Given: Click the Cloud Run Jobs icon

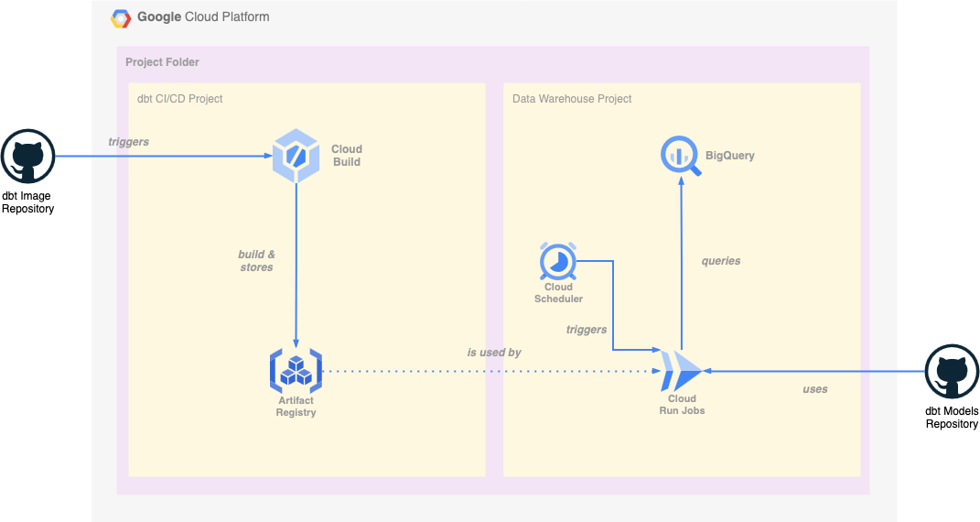Looking at the screenshot, I should (682, 371).
